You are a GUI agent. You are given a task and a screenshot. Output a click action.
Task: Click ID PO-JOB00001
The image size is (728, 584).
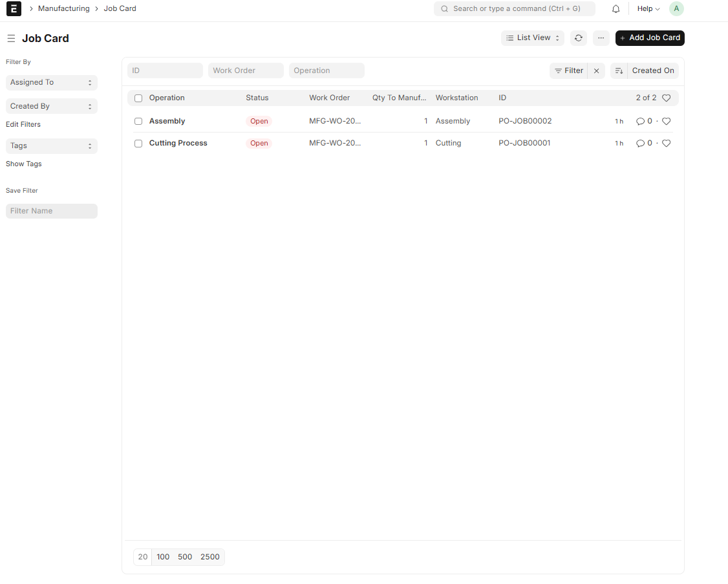(524, 143)
